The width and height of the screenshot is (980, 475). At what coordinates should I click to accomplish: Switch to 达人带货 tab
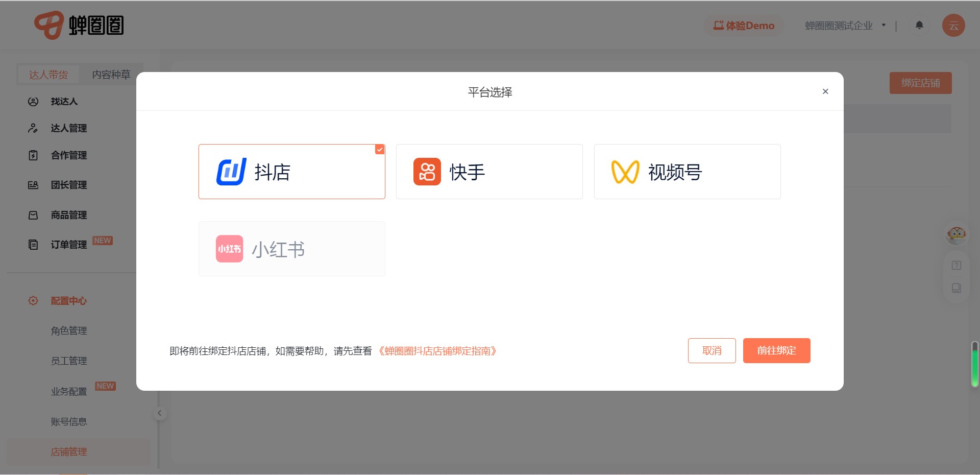[48, 75]
